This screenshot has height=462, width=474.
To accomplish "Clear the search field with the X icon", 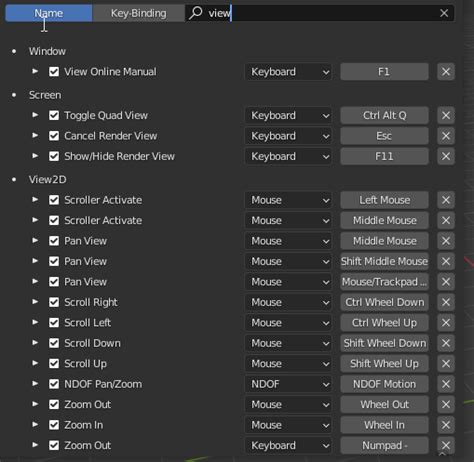I will 444,13.
